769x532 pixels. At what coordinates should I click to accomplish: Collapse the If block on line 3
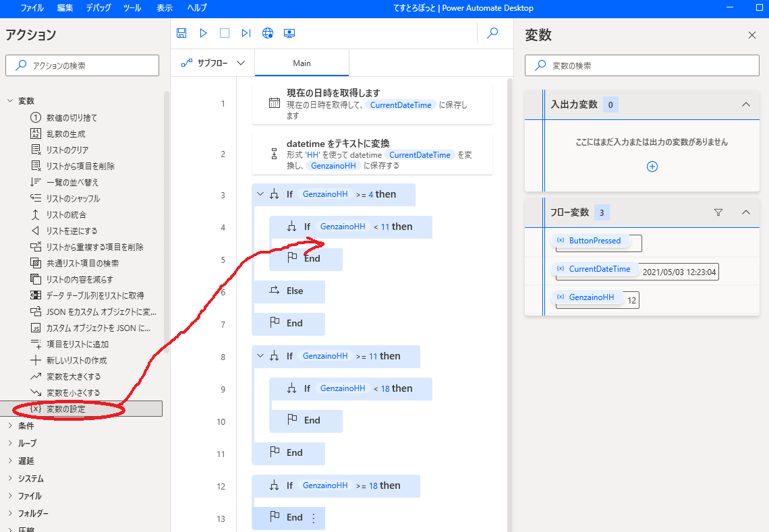click(260, 194)
